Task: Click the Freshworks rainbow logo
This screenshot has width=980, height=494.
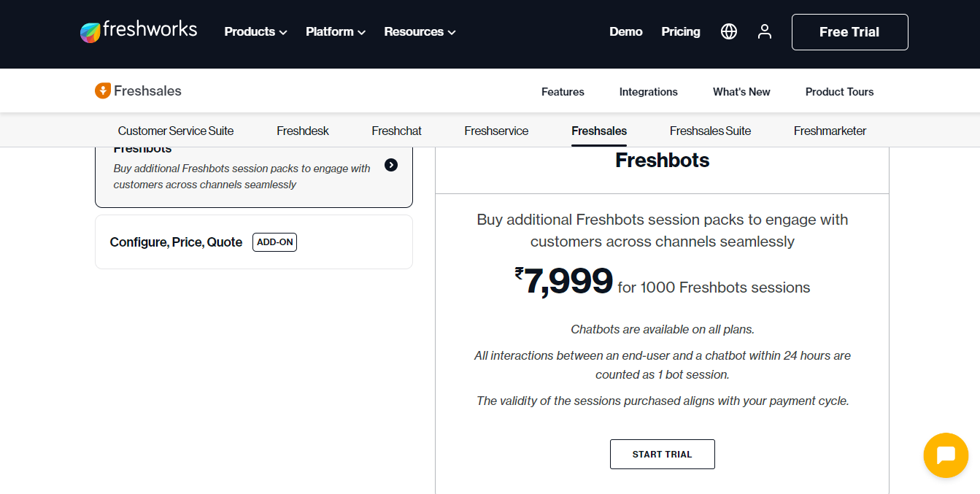Action: pos(90,32)
